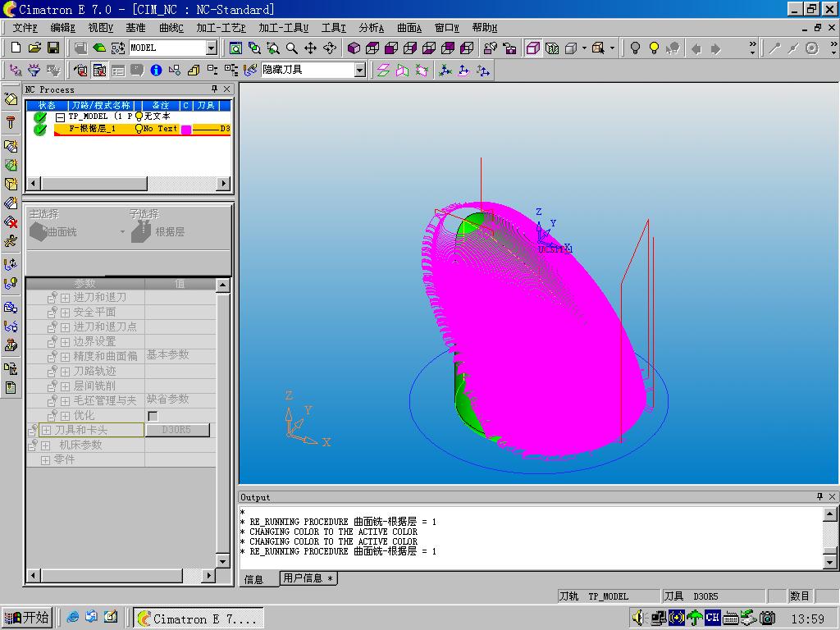Viewport: 840px width, 630px height.
Task: Expand the 边界设置 parameter group
Action: tap(64, 342)
